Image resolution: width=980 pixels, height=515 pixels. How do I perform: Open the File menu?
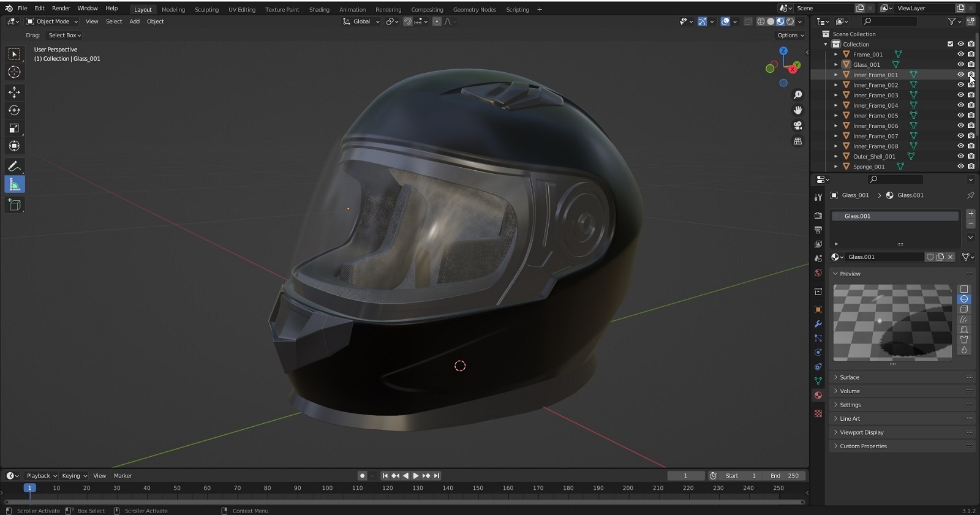[23, 8]
